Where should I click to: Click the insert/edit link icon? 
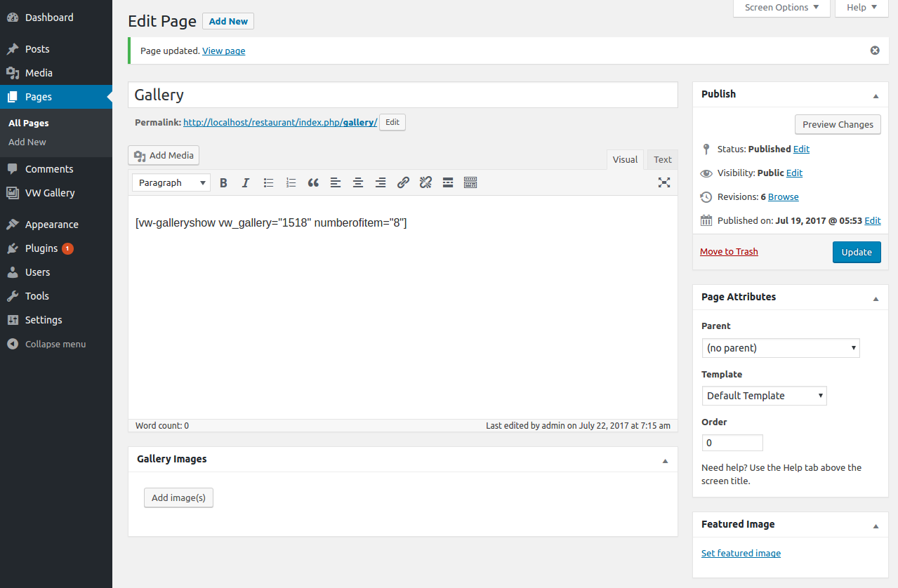[x=403, y=182]
